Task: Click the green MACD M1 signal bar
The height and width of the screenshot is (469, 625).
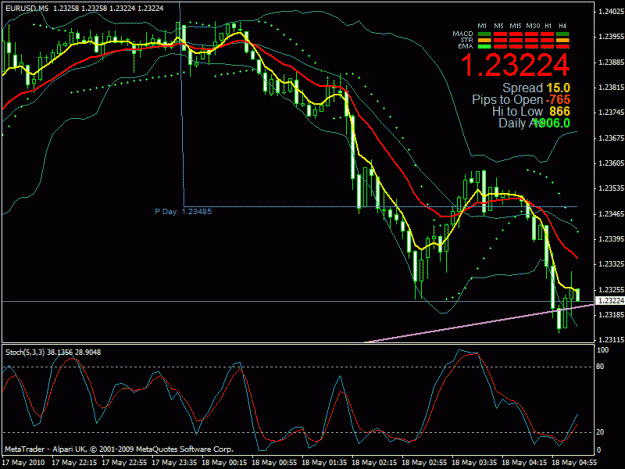Action: pyautogui.click(x=484, y=34)
